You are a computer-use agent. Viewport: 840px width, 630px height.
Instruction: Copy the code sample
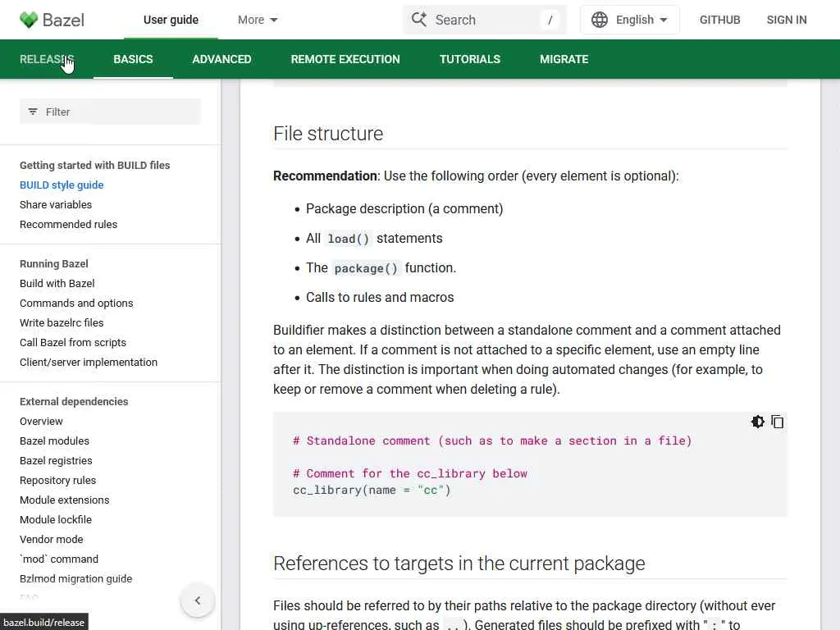778,422
